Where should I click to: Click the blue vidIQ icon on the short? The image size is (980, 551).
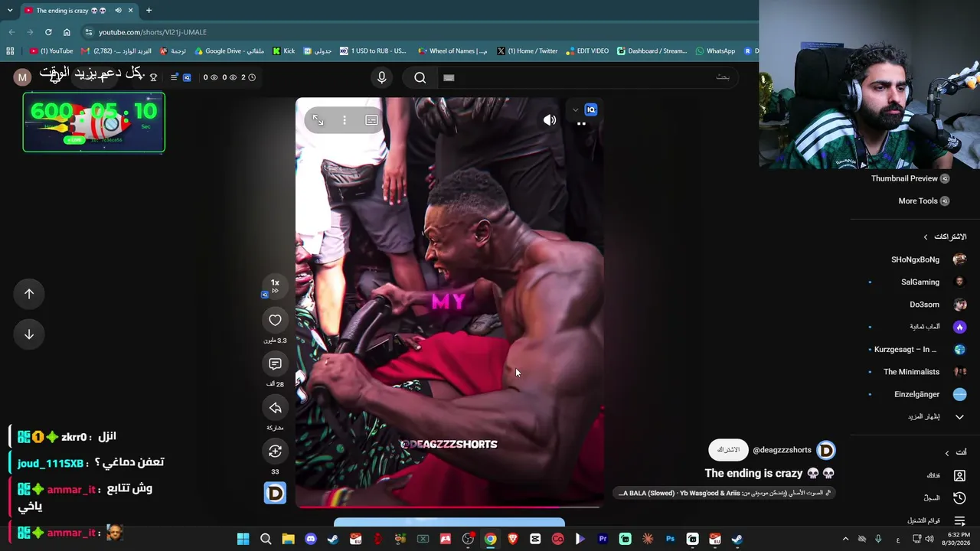590,109
